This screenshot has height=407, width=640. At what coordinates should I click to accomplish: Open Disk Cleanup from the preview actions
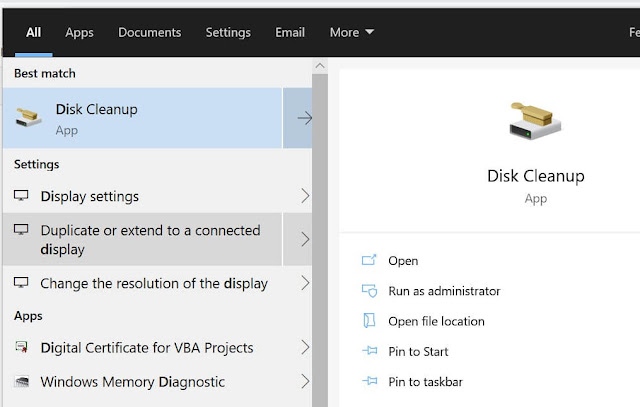click(x=403, y=260)
